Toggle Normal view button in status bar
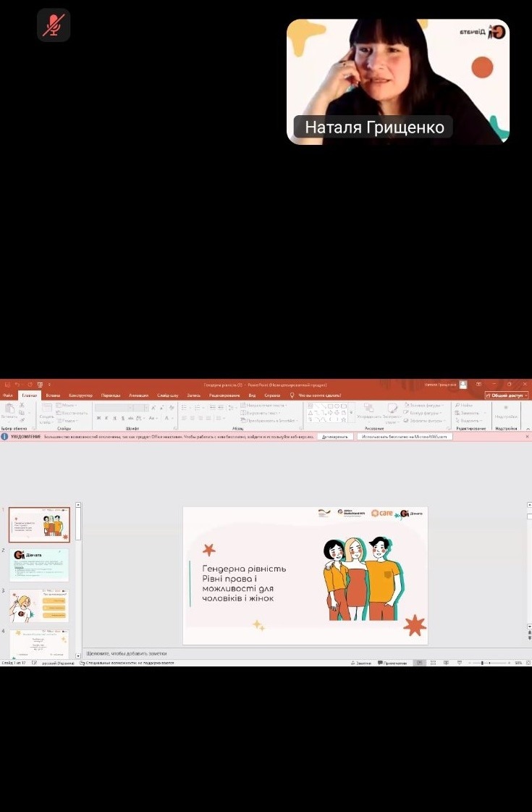Image resolution: width=532 pixels, height=812 pixels. (x=419, y=663)
